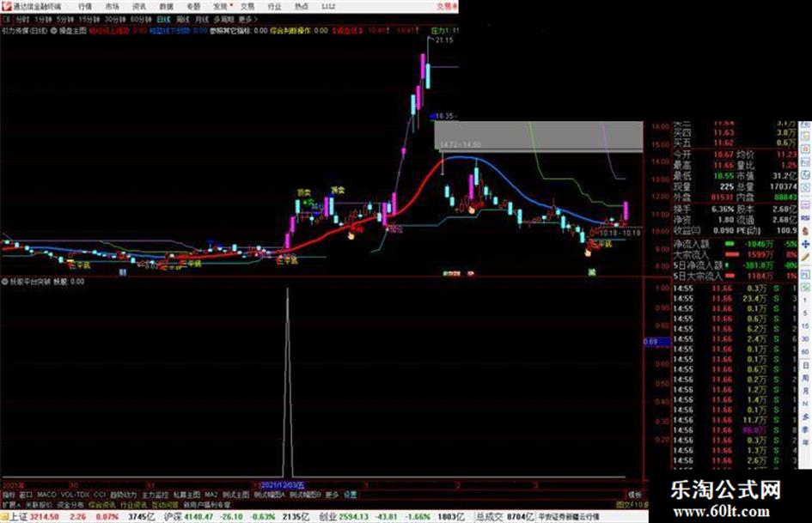Click the round icon beside 操盘主图
The height and width of the screenshot is (523, 812).
point(53,31)
